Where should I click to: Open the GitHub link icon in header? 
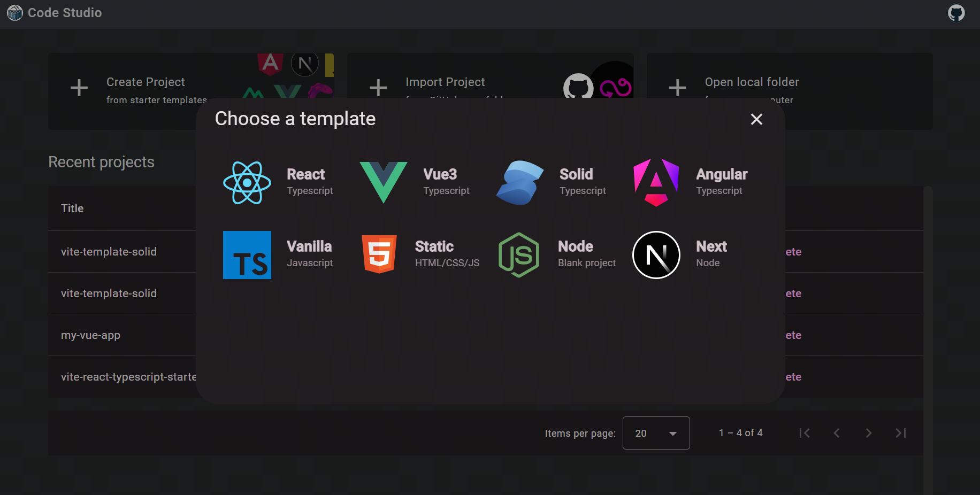956,13
